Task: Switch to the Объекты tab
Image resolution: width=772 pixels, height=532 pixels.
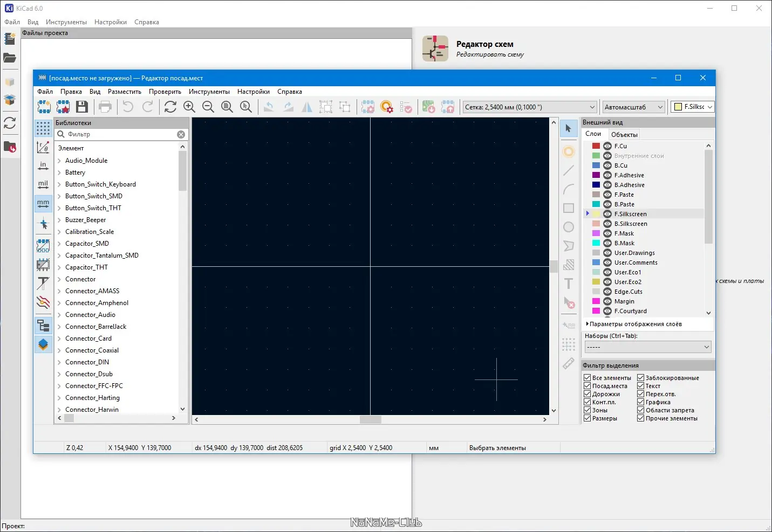Action: [624, 135]
